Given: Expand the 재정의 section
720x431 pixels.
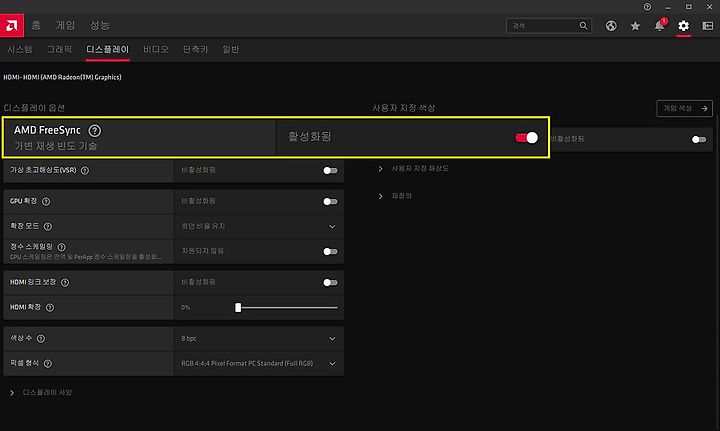Looking at the screenshot, I should [395, 196].
